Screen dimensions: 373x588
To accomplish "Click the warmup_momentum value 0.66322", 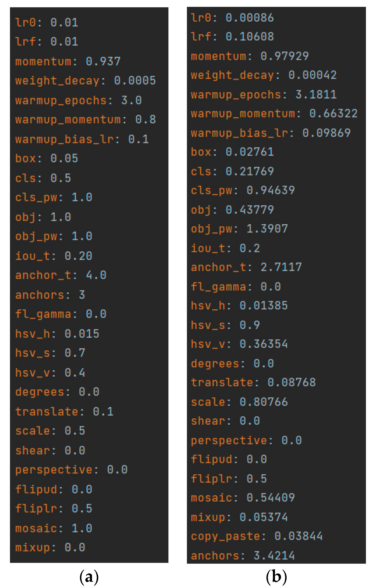I will [x=333, y=113].
